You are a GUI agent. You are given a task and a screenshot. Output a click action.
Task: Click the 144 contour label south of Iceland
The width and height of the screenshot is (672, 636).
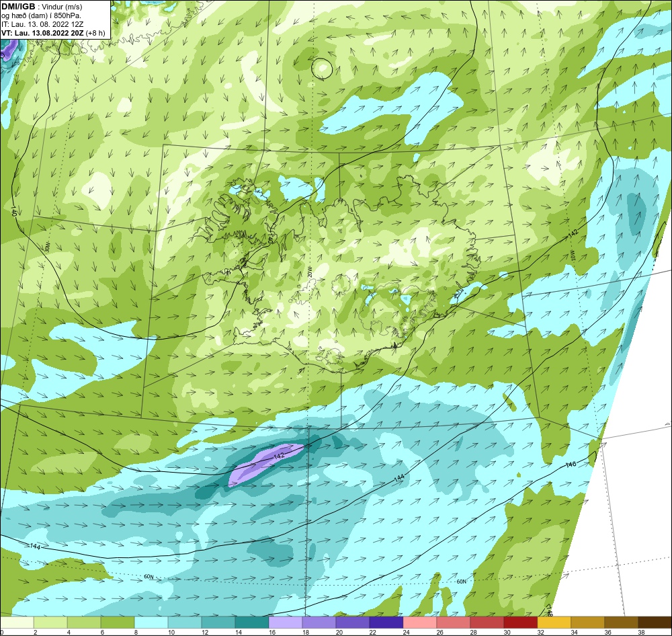[399, 477]
